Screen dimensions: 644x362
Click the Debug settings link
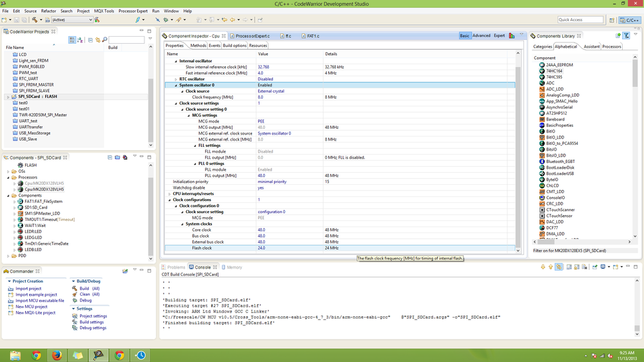[x=93, y=328]
